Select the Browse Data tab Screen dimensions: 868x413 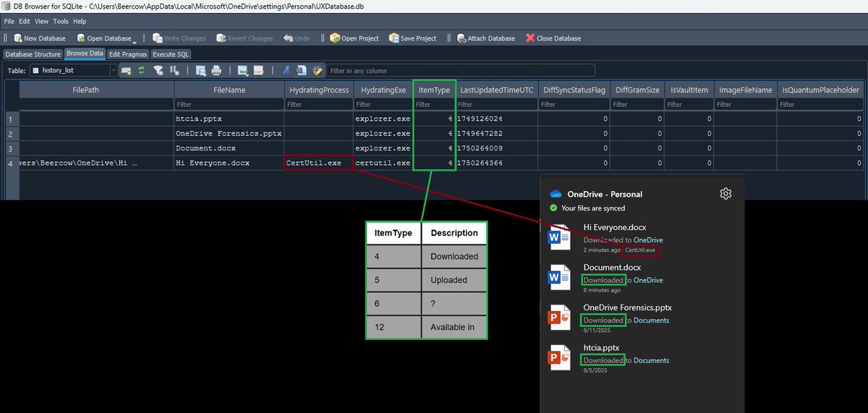pyautogui.click(x=85, y=54)
